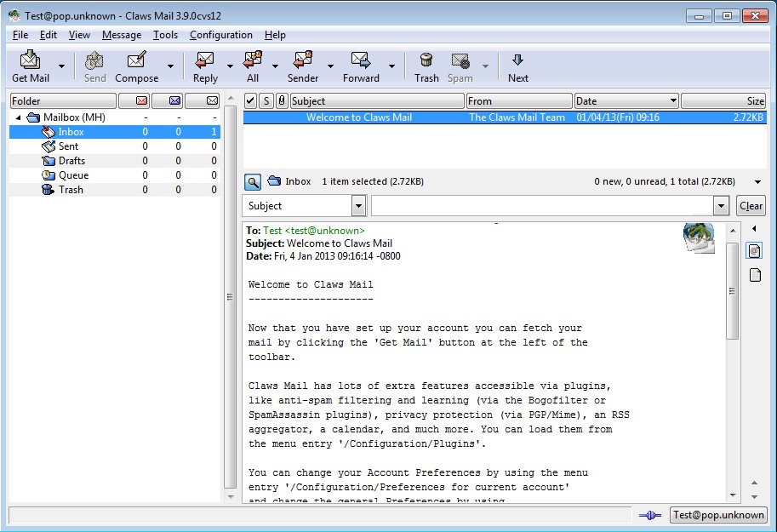
Task: Click the message pane scroll down arrow
Action: click(x=733, y=495)
